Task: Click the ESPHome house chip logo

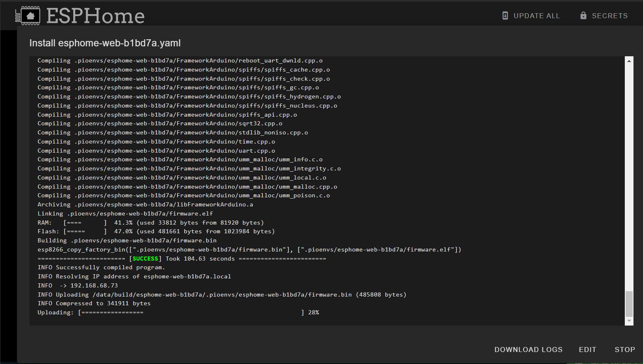Action: 28,16
